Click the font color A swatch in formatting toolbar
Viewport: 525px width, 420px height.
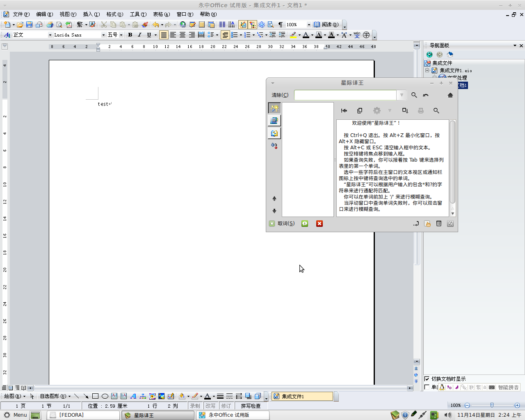(x=306, y=35)
